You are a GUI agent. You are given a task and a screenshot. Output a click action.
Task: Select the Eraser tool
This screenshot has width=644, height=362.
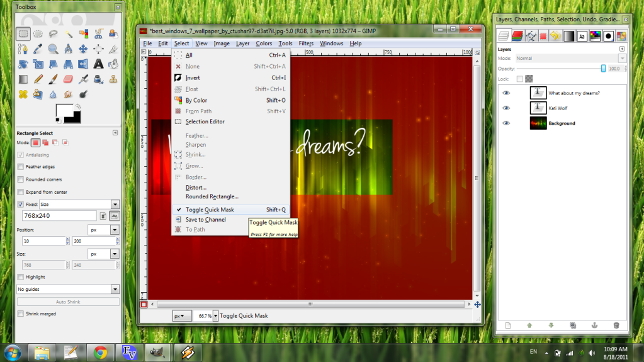click(x=68, y=79)
